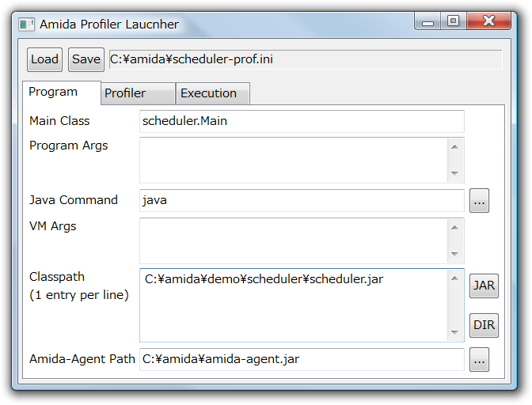Add a DIR entry to classpath
This screenshot has width=532, height=405.
coord(484,325)
